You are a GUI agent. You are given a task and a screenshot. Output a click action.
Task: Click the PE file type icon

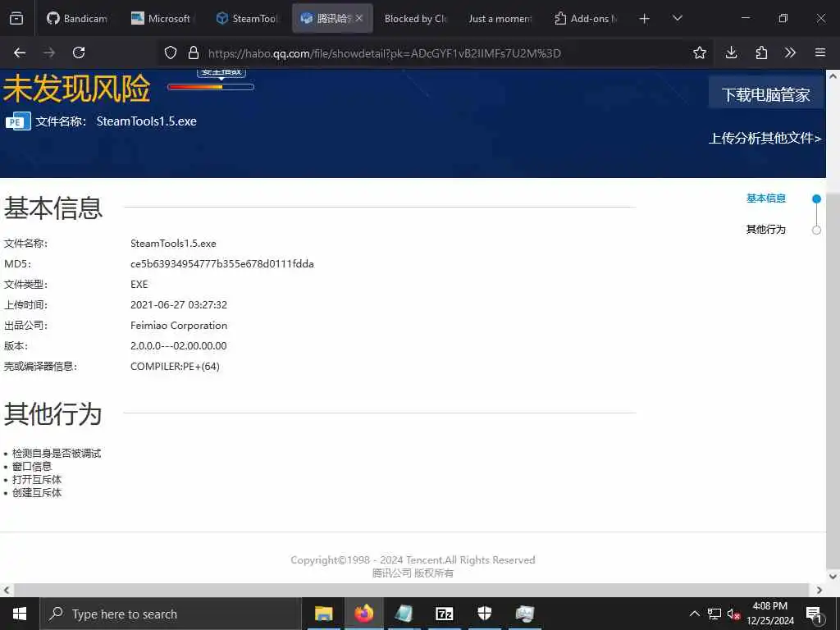pyautogui.click(x=18, y=121)
